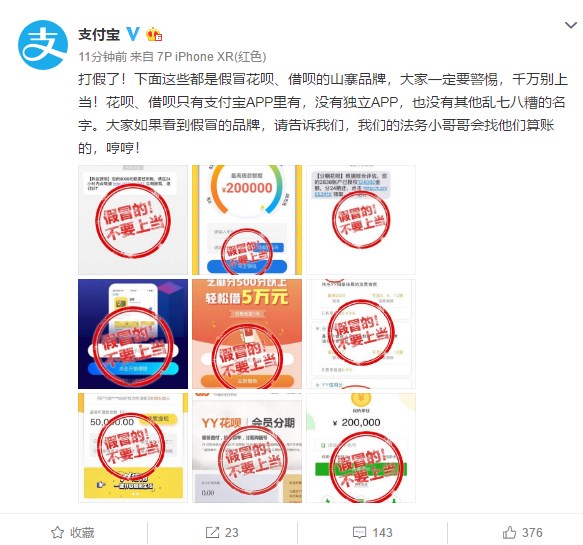Click the star favorite icon
The height and width of the screenshot is (545, 583).
pos(57,532)
